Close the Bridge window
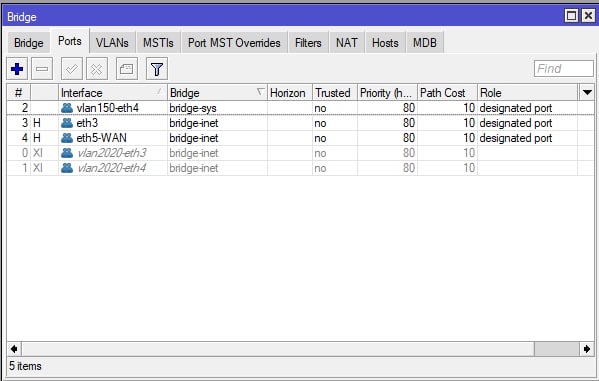The height and width of the screenshot is (381, 599). (588, 16)
